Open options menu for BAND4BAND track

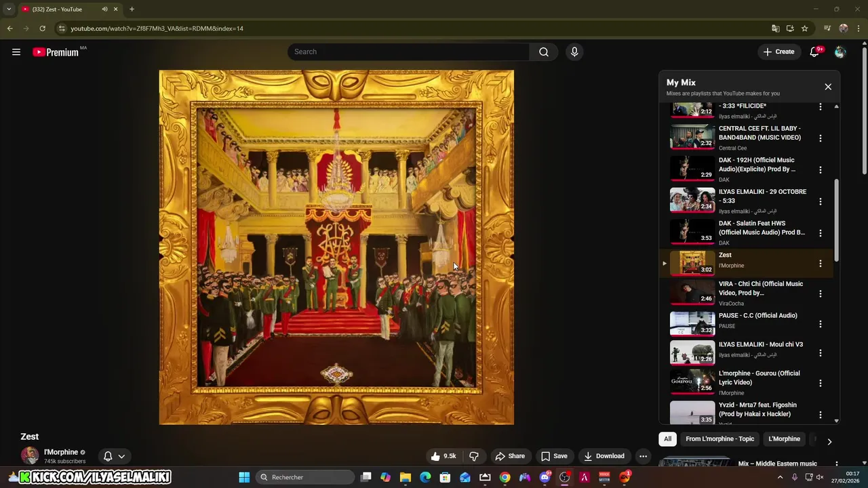[820, 138]
